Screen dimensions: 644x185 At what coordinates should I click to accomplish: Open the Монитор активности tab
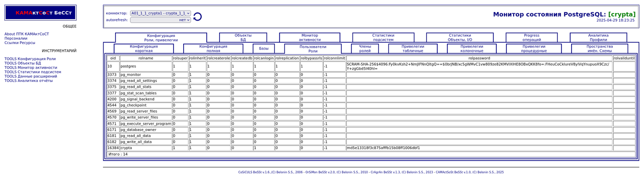click(x=310, y=37)
